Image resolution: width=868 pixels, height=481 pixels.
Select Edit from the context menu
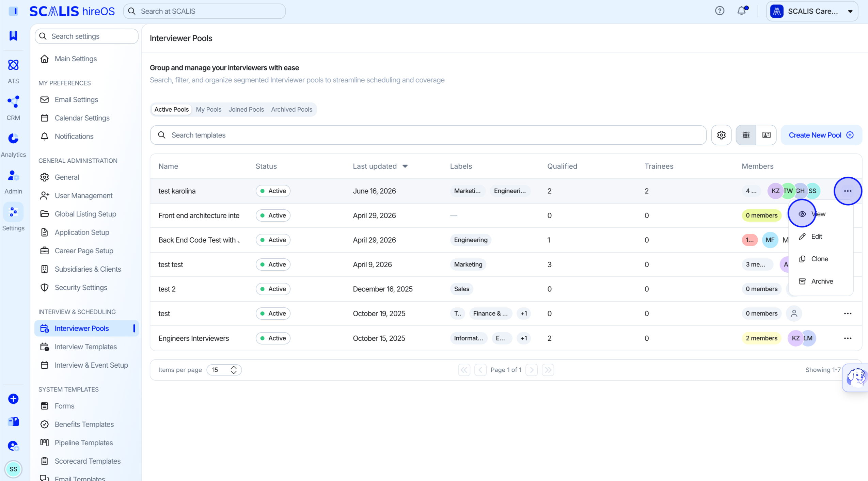point(821,237)
